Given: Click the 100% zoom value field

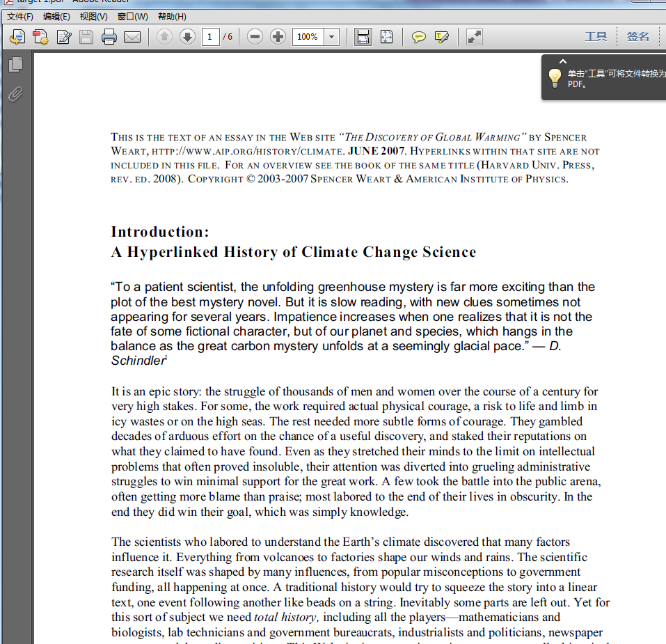Looking at the screenshot, I should [x=308, y=37].
